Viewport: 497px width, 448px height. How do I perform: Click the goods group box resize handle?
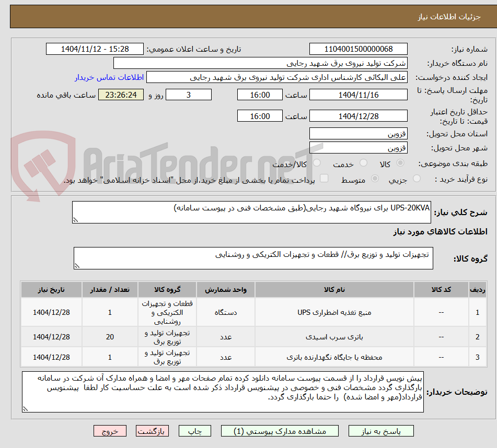click(x=77, y=266)
